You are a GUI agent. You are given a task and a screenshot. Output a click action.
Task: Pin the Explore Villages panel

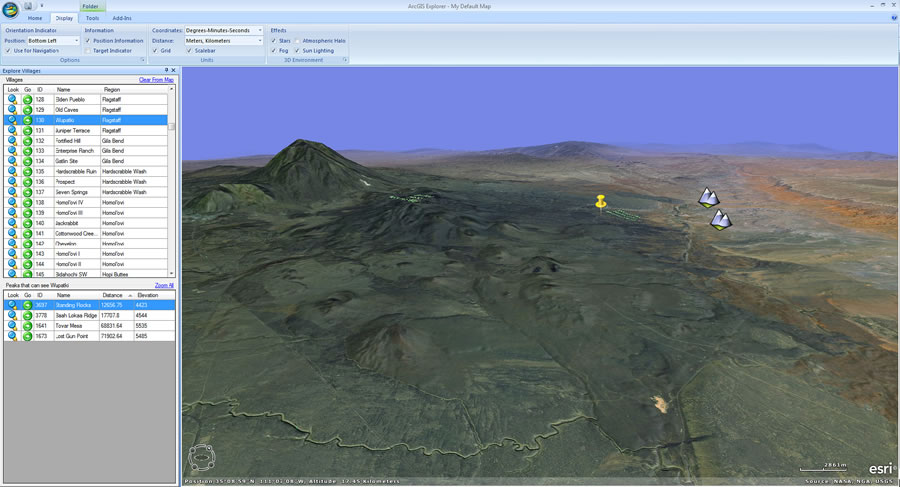point(166,71)
